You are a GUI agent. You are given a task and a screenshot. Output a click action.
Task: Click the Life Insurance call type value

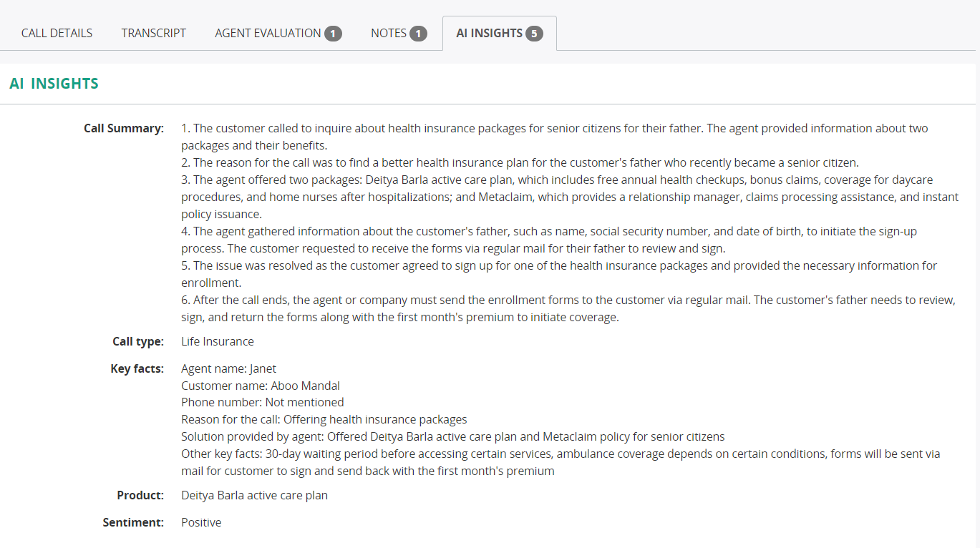coord(217,342)
